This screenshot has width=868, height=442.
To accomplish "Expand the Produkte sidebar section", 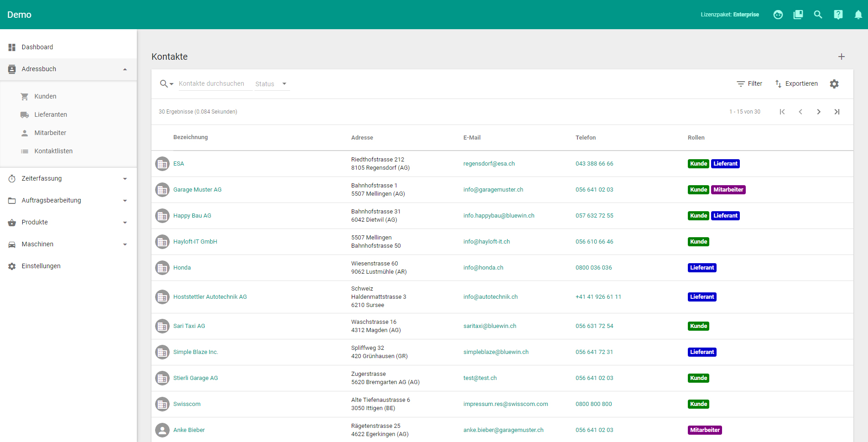I will (x=68, y=222).
